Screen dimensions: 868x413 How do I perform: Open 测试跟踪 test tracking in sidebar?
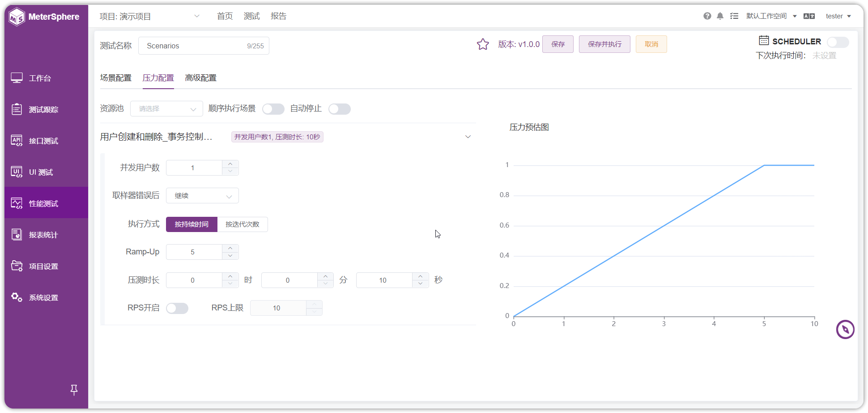47,109
